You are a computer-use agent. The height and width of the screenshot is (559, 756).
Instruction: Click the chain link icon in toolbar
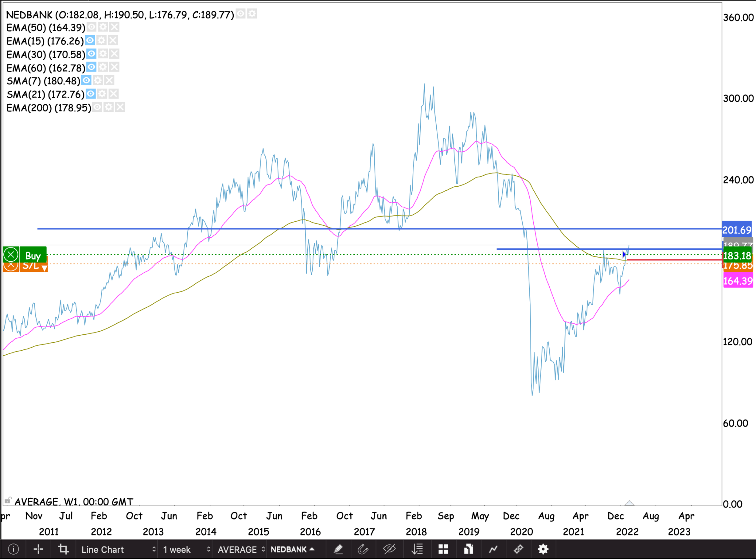point(518,549)
